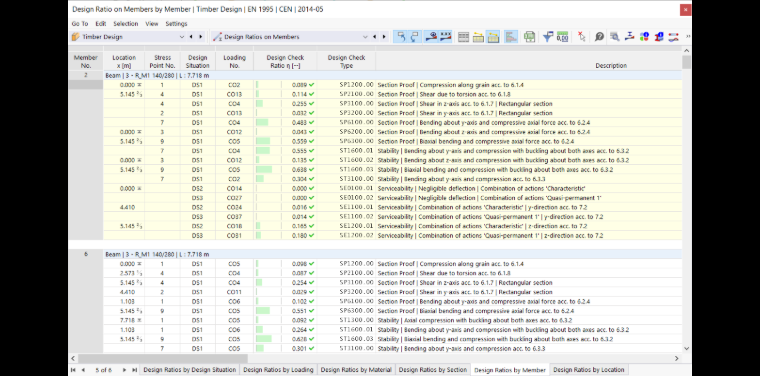Click the first table-with-member filter icon

point(478,37)
